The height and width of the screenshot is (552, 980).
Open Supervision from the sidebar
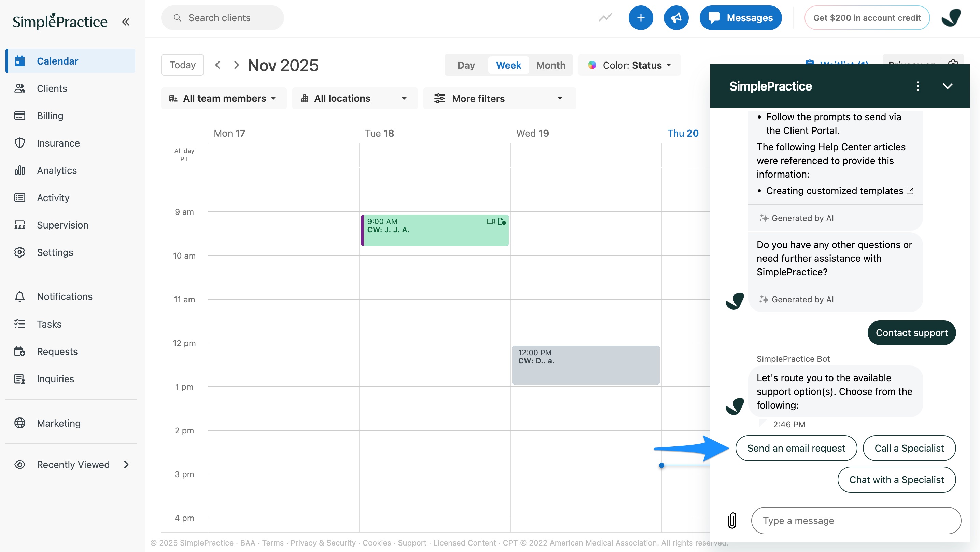(62, 225)
